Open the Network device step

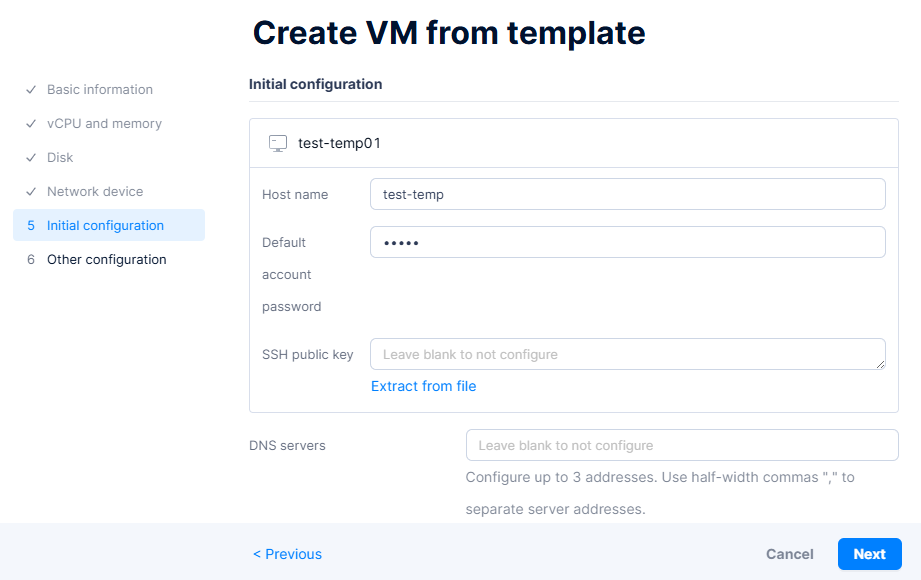coord(95,192)
